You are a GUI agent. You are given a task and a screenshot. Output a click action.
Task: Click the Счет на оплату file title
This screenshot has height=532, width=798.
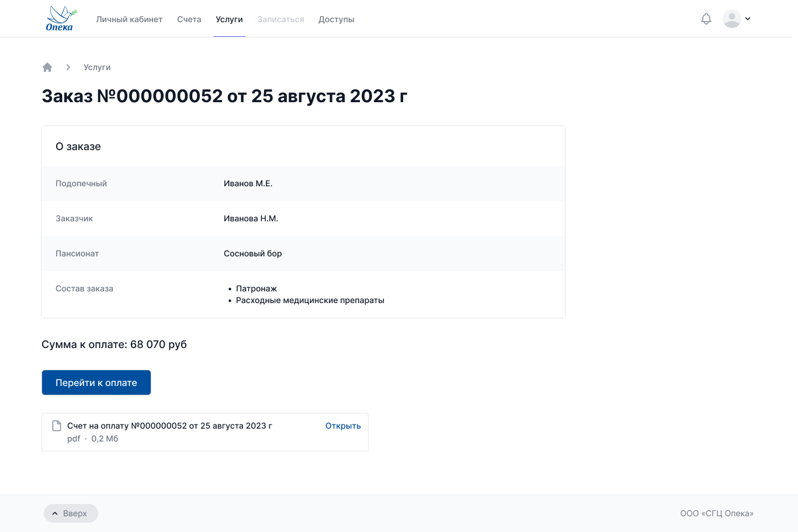pos(169,426)
